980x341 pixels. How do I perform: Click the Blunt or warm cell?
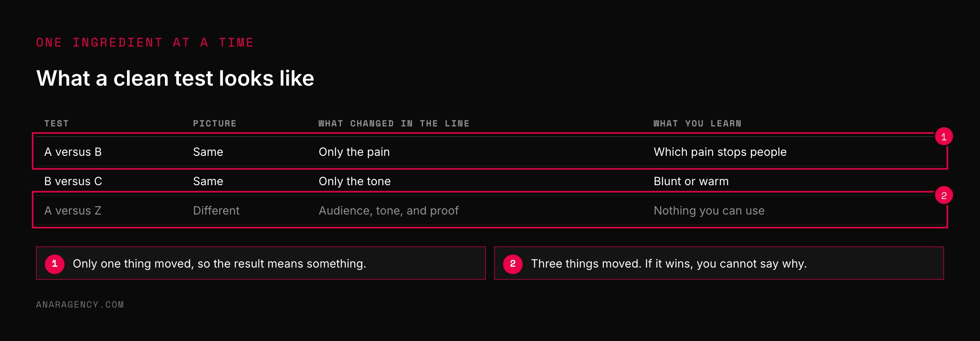(x=691, y=181)
